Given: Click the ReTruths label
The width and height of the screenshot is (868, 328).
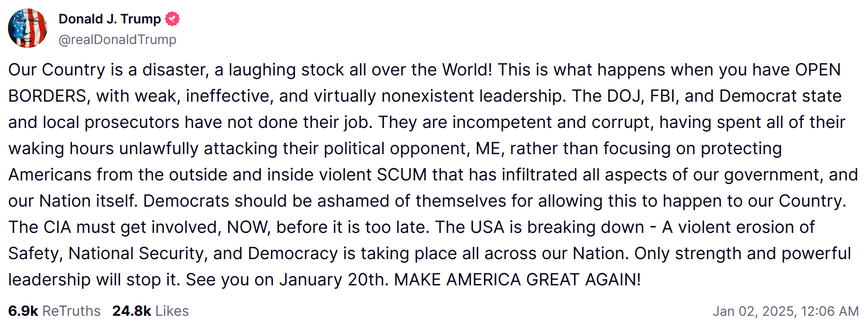Looking at the screenshot, I should tap(71, 311).
